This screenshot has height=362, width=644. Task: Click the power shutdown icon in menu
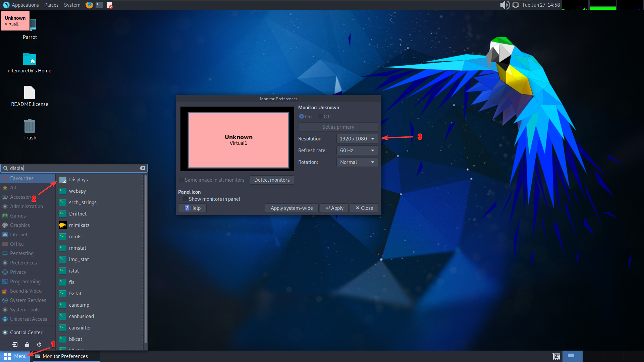coord(39,345)
